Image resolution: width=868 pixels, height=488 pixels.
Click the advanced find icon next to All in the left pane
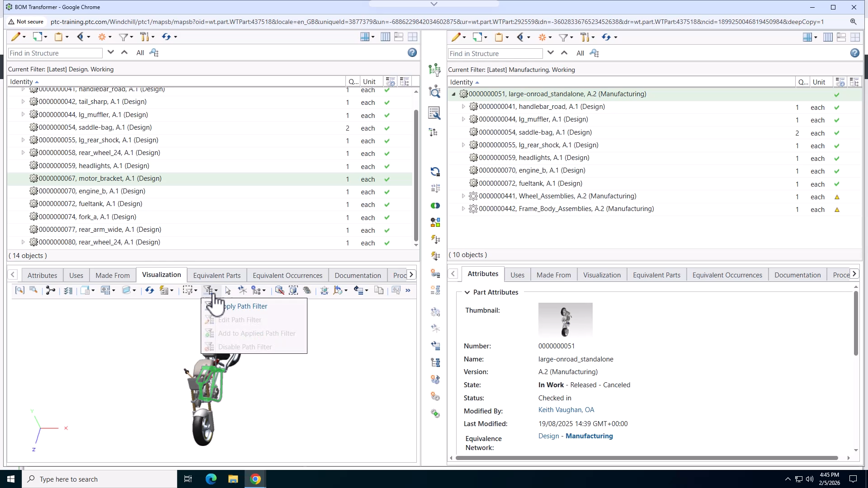[x=154, y=53]
